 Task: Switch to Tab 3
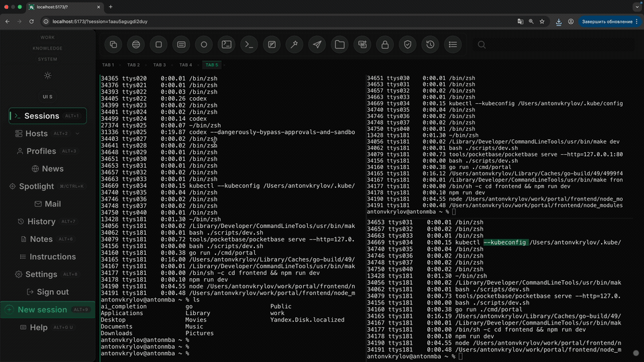point(160,65)
